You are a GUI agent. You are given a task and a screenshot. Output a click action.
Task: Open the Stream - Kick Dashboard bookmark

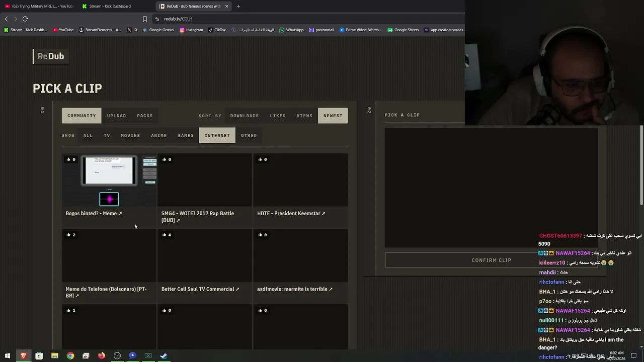(25, 30)
